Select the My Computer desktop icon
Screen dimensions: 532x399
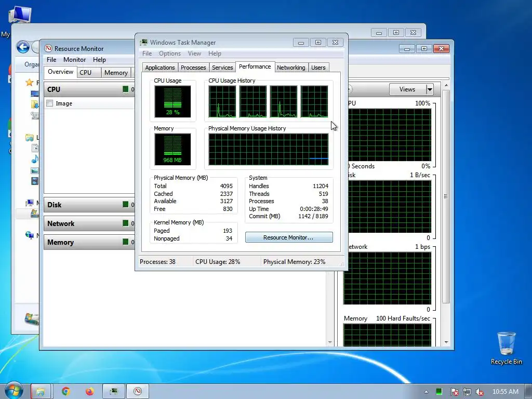pos(20,15)
